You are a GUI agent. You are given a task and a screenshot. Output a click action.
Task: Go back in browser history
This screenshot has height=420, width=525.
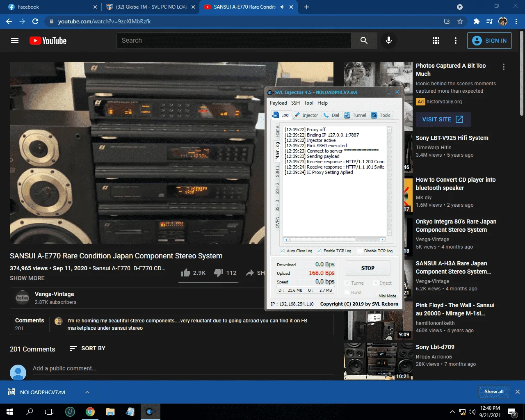tap(9, 21)
